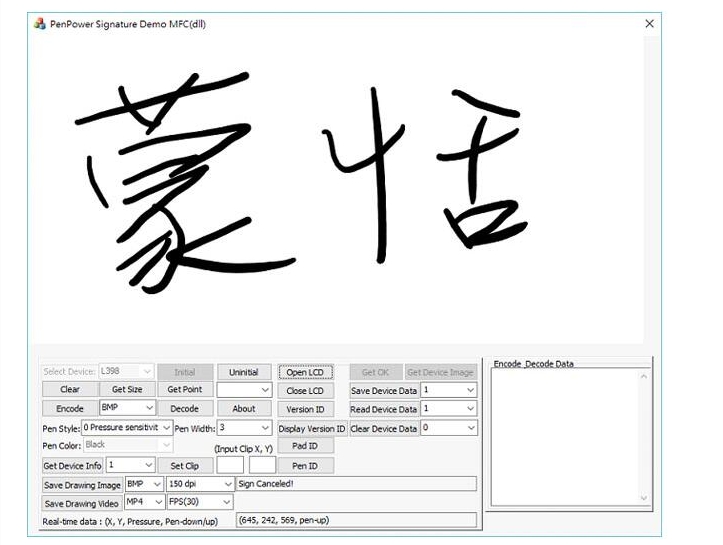Click the Uninitial button
723x545 pixels.
pyautogui.click(x=243, y=372)
